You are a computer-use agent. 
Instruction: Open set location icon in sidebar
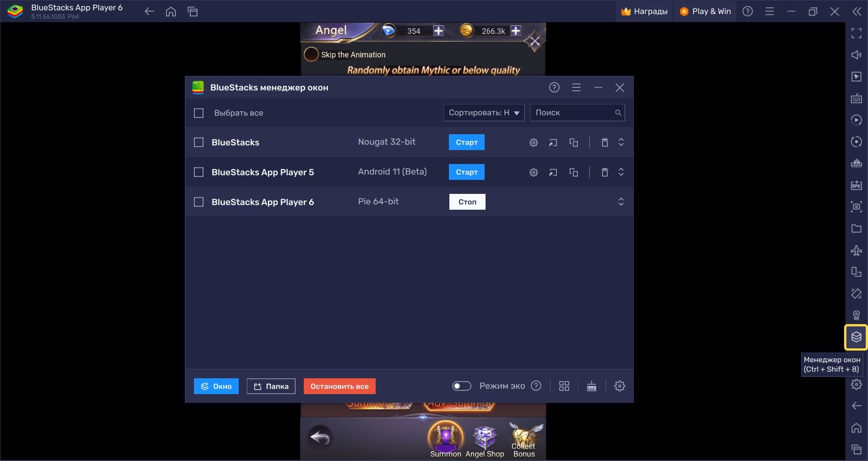856,315
